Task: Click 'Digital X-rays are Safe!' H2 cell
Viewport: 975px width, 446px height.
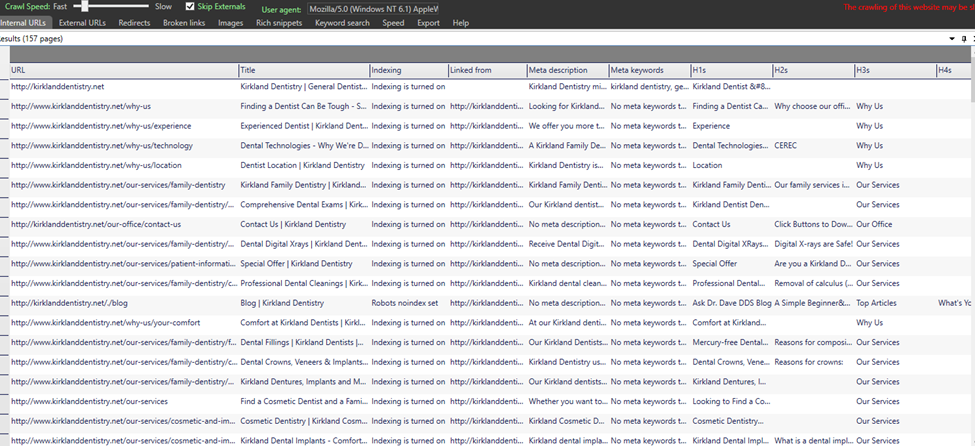Action: (814, 244)
